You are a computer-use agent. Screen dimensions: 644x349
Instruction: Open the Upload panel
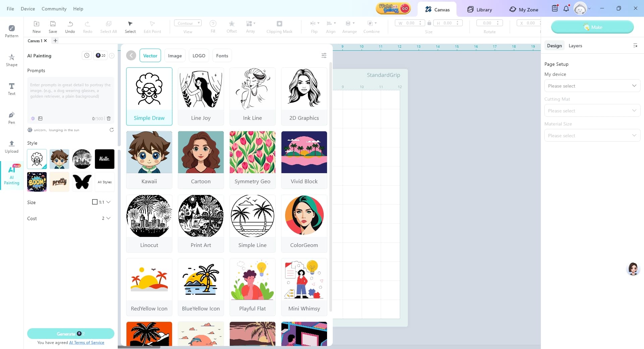11,146
